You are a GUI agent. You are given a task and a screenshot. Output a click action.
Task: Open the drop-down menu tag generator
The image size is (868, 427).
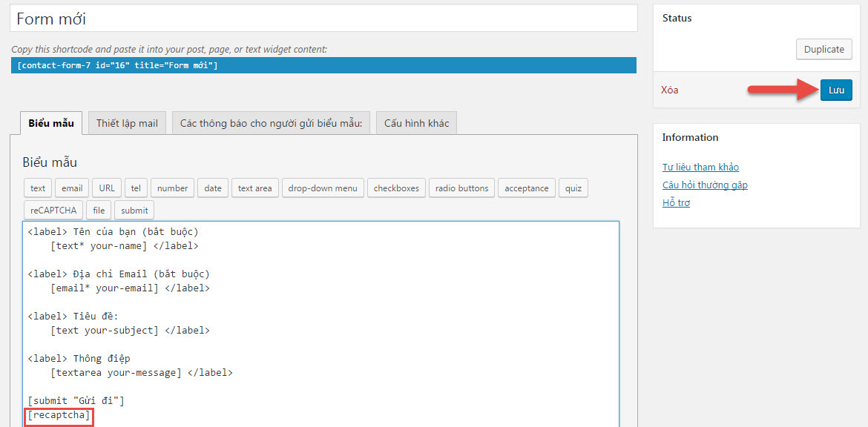pos(322,188)
